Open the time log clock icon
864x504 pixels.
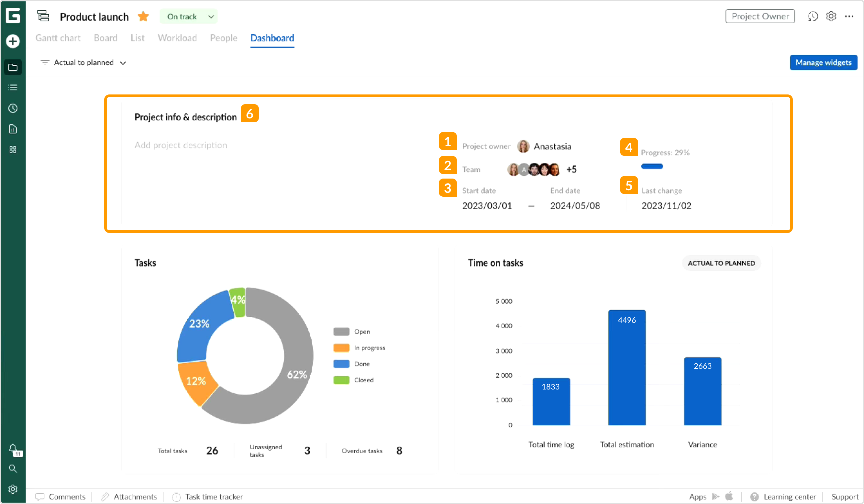tap(13, 108)
